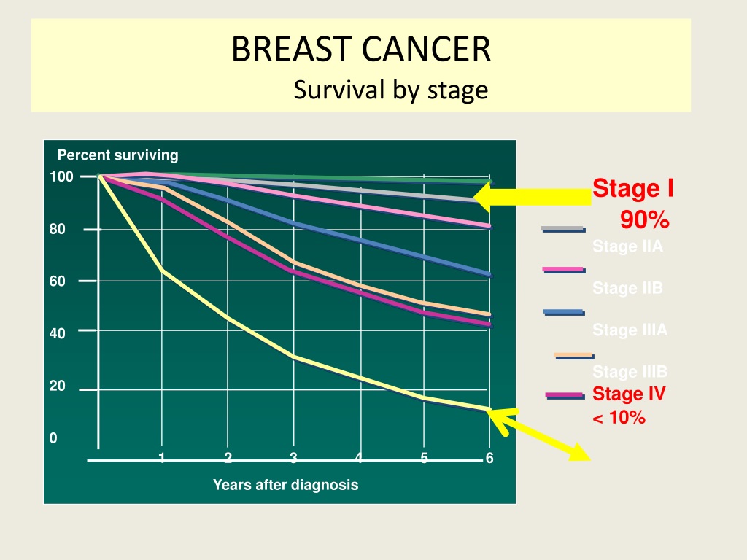747x560 pixels.
Task: Click the 60 value on the y-axis
Action: [57, 281]
